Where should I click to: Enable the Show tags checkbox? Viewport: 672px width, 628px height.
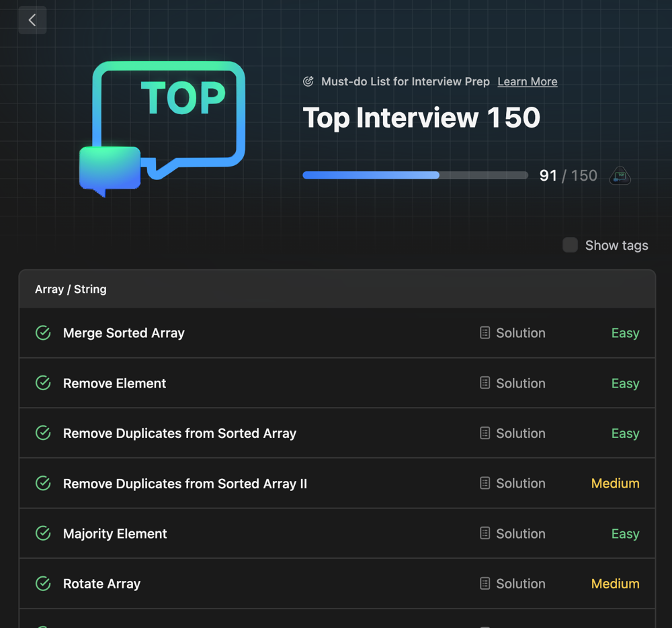(x=570, y=245)
